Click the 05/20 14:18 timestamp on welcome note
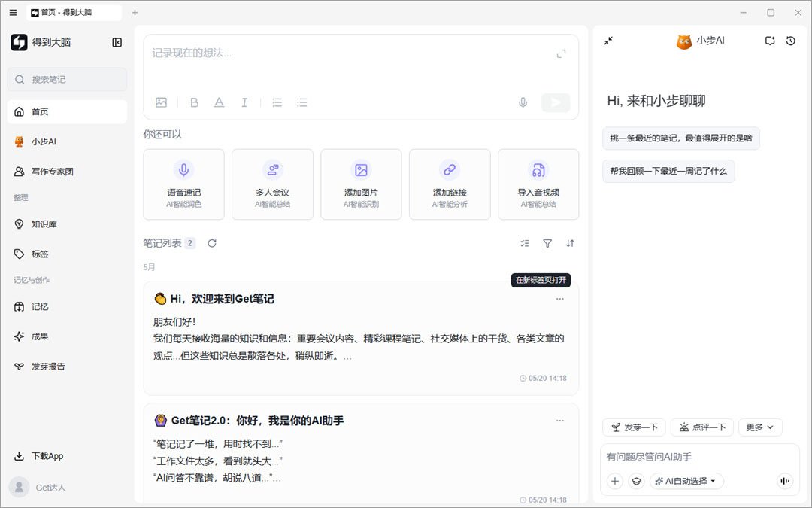 (543, 379)
